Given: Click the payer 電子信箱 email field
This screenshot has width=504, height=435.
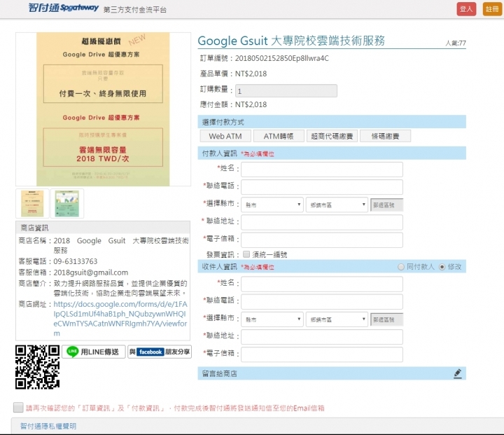Looking at the screenshot, I should coord(322,240).
